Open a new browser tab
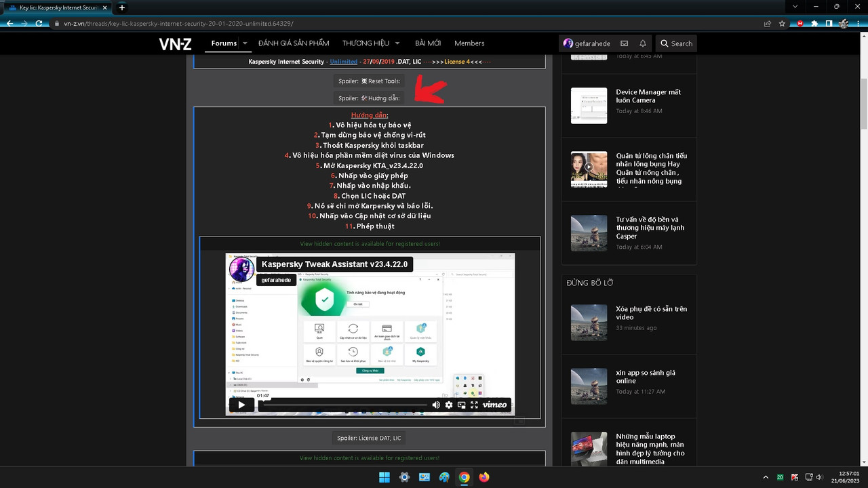 [x=122, y=7]
